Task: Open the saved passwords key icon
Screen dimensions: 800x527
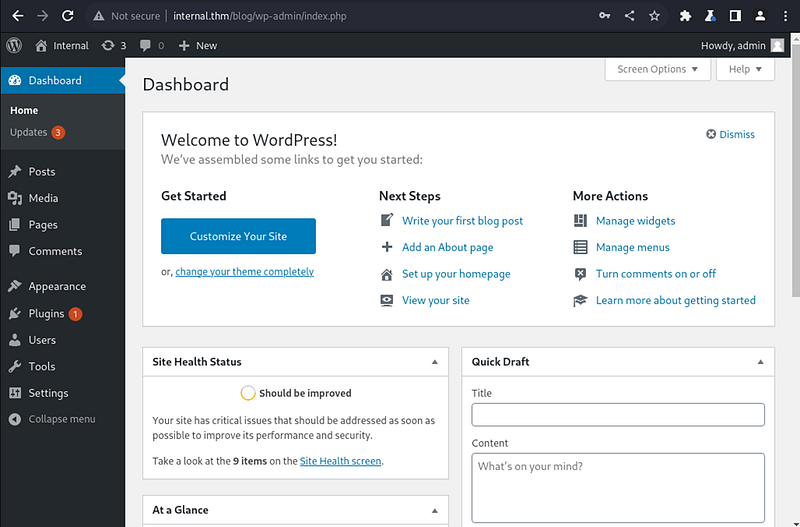Action: pyautogui.click(x=605, y=16)
